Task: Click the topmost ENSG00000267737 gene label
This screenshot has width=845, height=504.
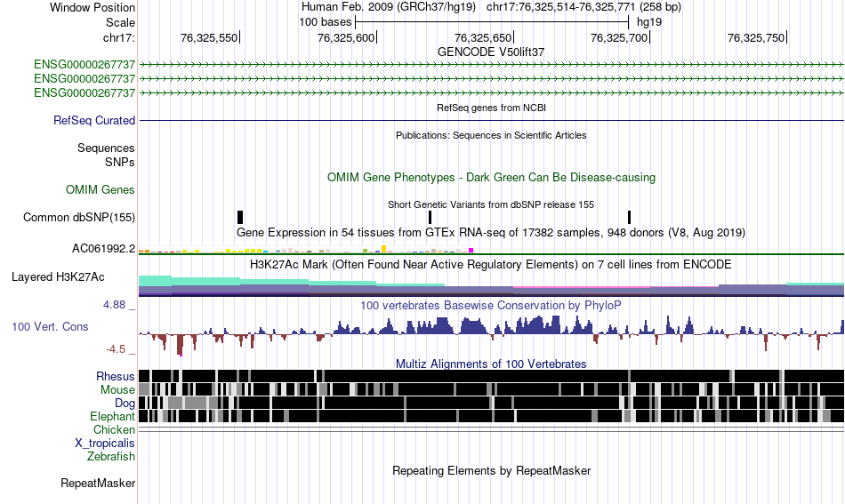Action: (x=84, y=65)
